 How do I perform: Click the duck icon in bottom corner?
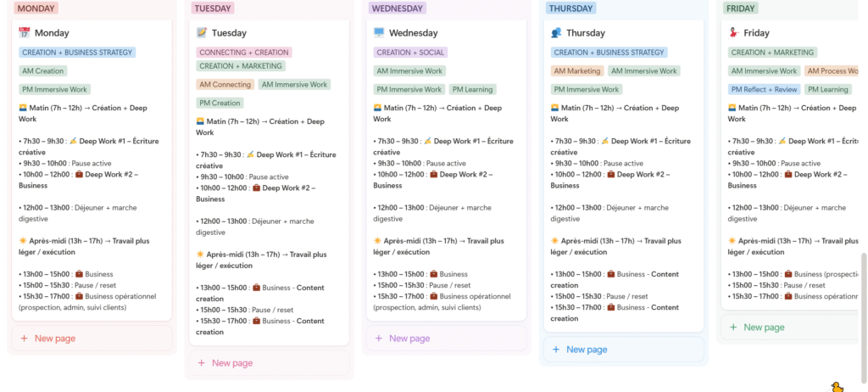click(837, 386)
